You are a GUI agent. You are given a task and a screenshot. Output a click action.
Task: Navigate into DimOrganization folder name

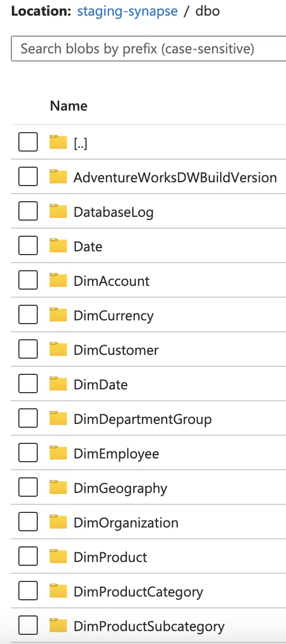126,523
